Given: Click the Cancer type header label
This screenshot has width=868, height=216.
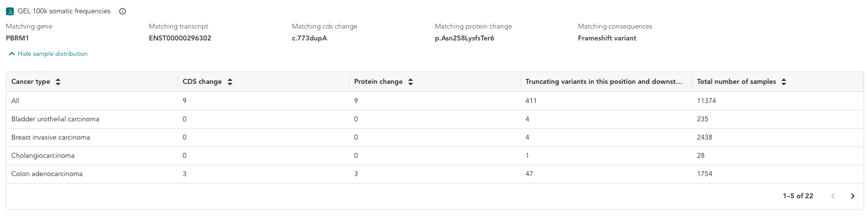Looking at the screenshot, I should click(x=31, y=82).
